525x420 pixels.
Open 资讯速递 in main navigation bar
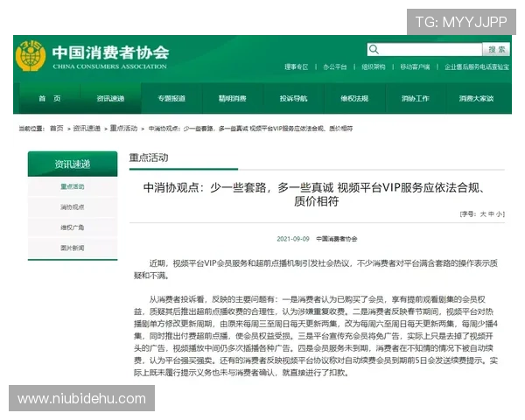coord(110,99)
